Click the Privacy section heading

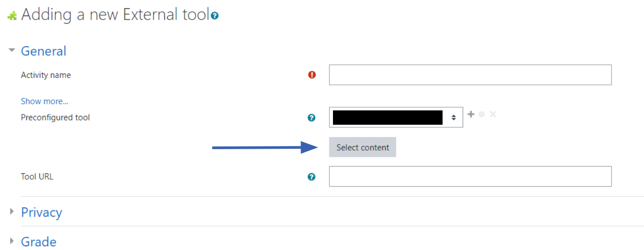click(x=42, y=213)
